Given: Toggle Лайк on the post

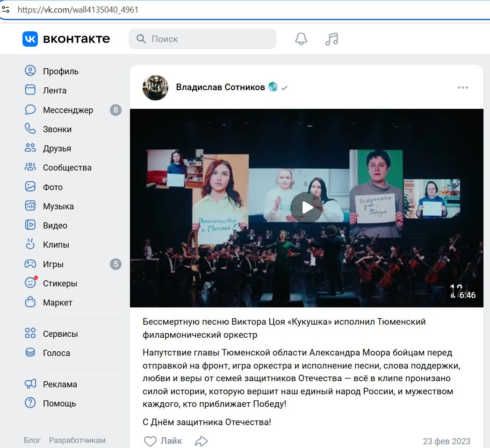Looking at the screenshot, I should point(163,441).
